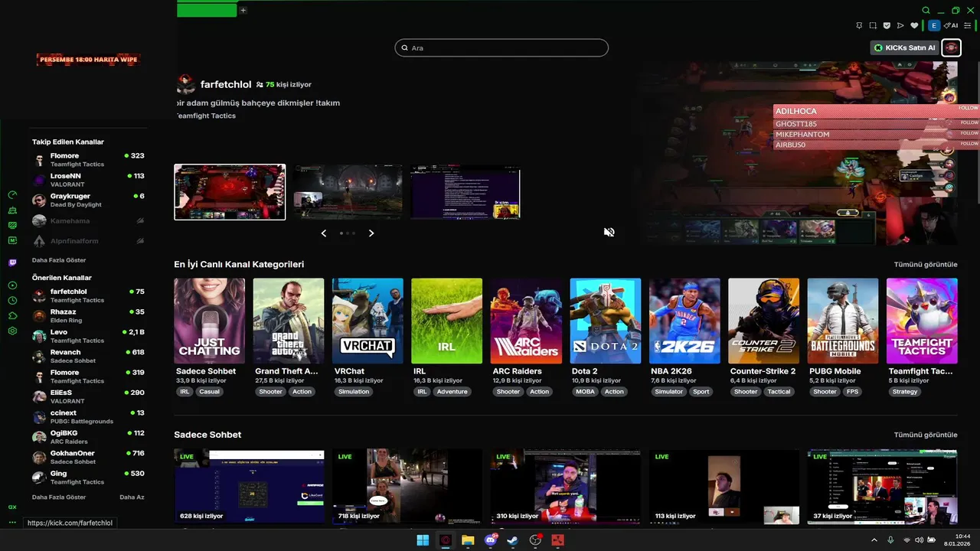This screenshot has width=980, height=551.
Task: Open Discord from the taskbar
Action: pos(491,540)
